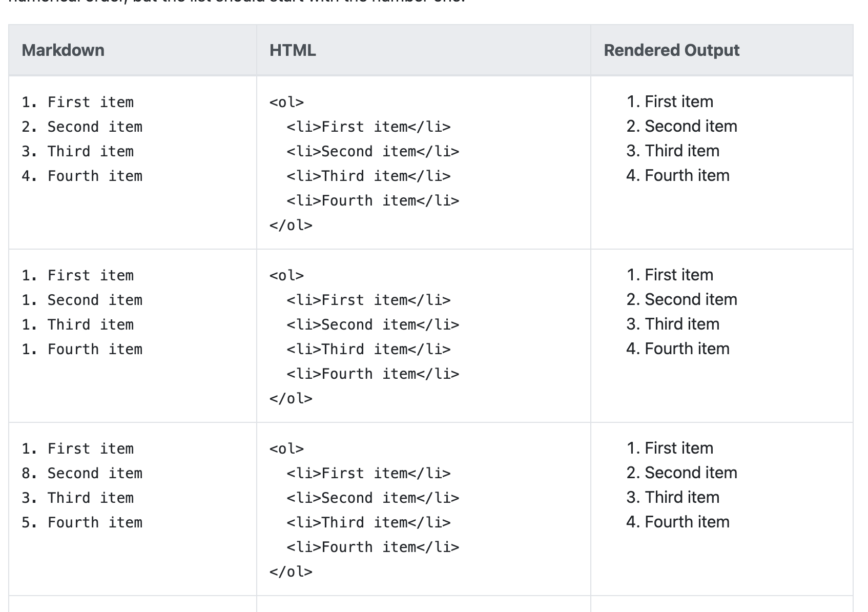Click opening <ol> tag in the 1-8-3-5 row
Image resolution: width=868 pixels, height=612 pixels.
287,448
